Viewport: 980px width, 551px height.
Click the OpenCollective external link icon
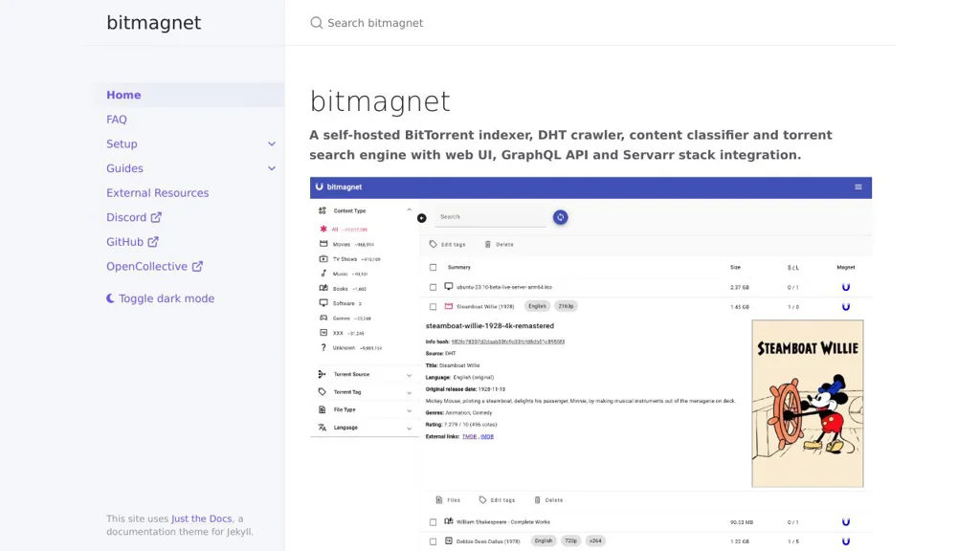pyautogui.click(x=197, y=267)
